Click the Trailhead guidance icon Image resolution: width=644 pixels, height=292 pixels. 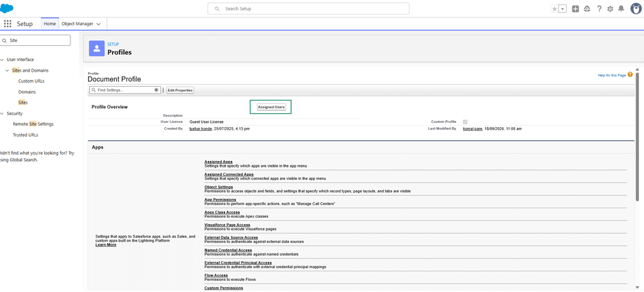[587, 9]
